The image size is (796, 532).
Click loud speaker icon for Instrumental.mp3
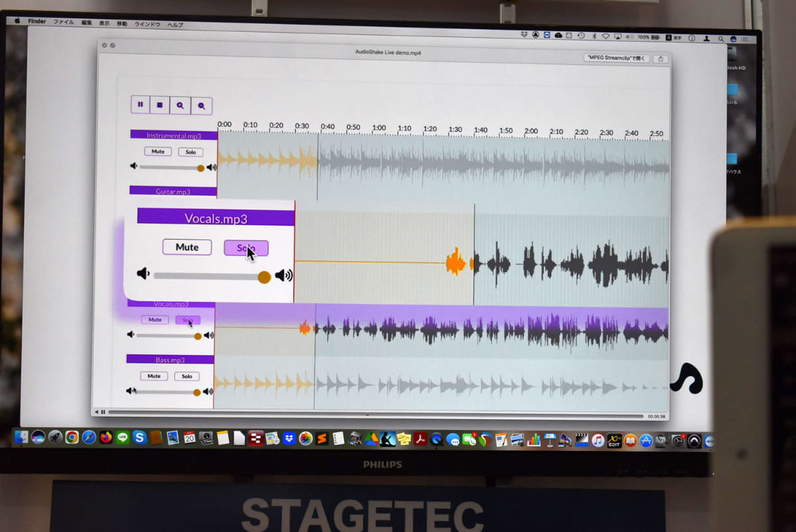tap(212, 167)
